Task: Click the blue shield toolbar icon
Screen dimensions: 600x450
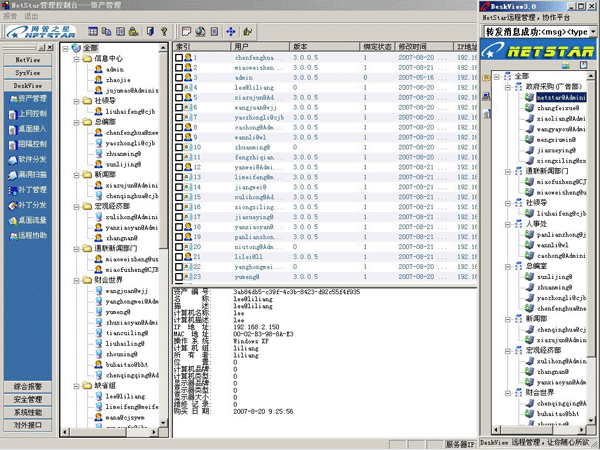Action: click(x=150, y=31)
